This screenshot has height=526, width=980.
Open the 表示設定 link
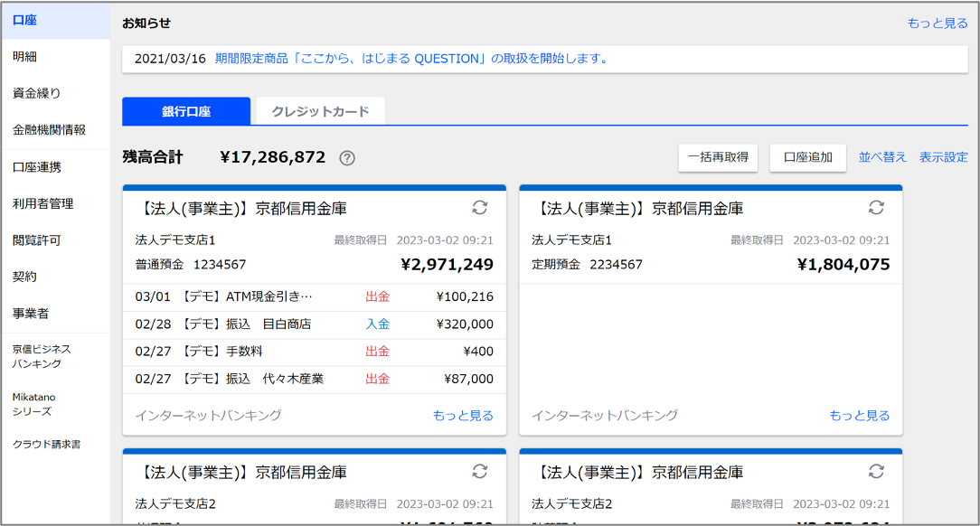[x=943, y=157]
